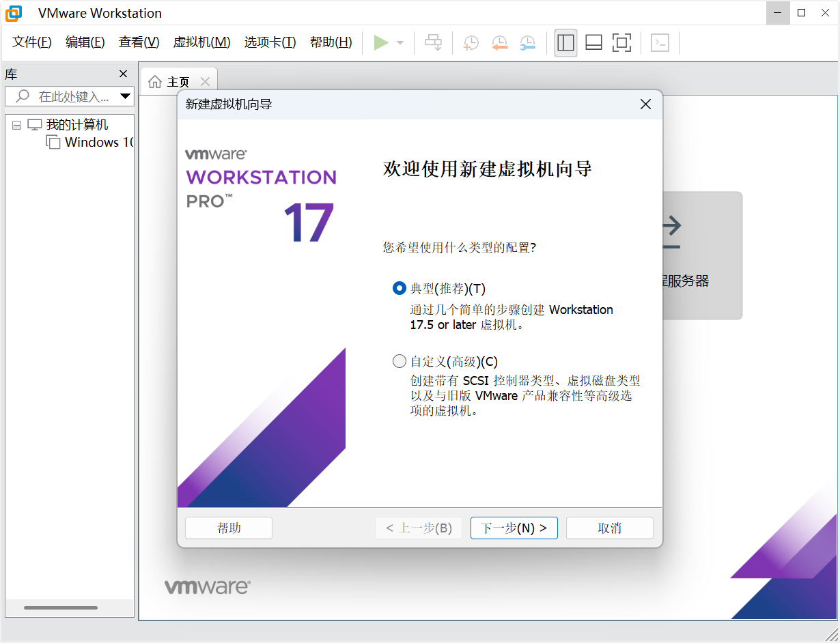Click the library horizontal scrollbar thumb
Screen dimensions: 840x643
point(61,608)
